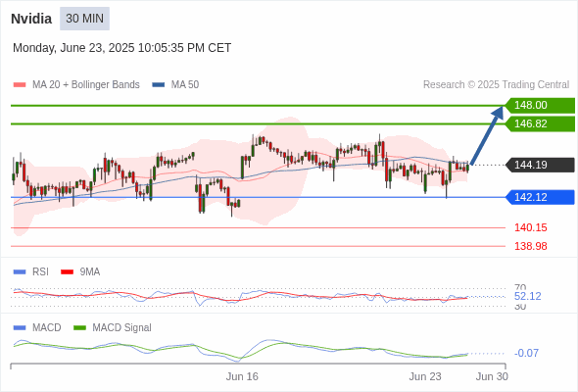
Task: Click the green MACD Signal legend swatch
Action: coord(79,327)
